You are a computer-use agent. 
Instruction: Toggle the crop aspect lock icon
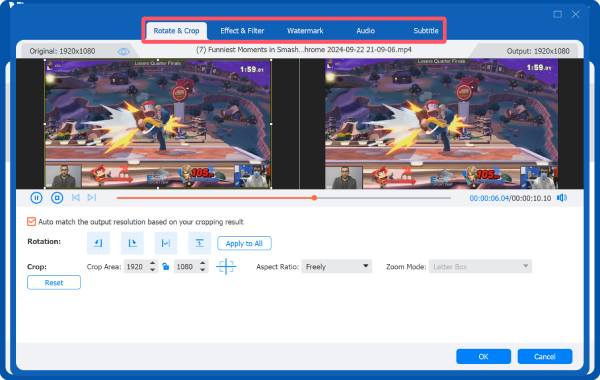pyautogui.click(x=166, y=266)
